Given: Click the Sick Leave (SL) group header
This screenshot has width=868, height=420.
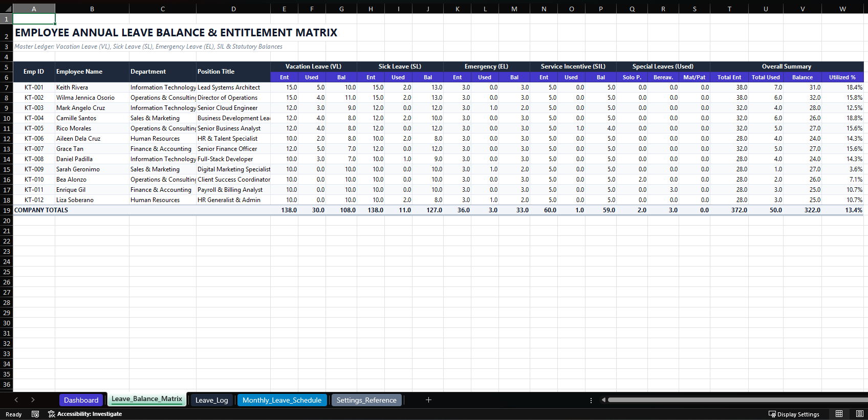Looking at the screenshot, I should [x=400, y=67].
